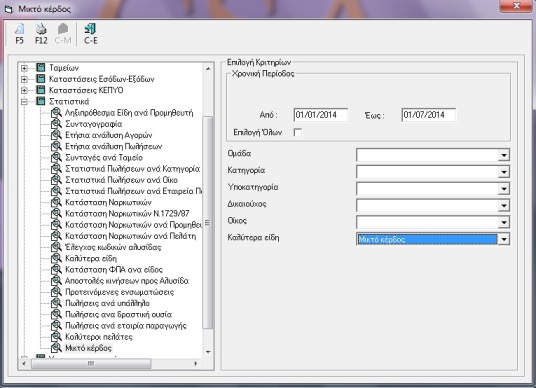Select Αποστολές κινήσεων προς Αλυσίδα

(x=127, y=281)
